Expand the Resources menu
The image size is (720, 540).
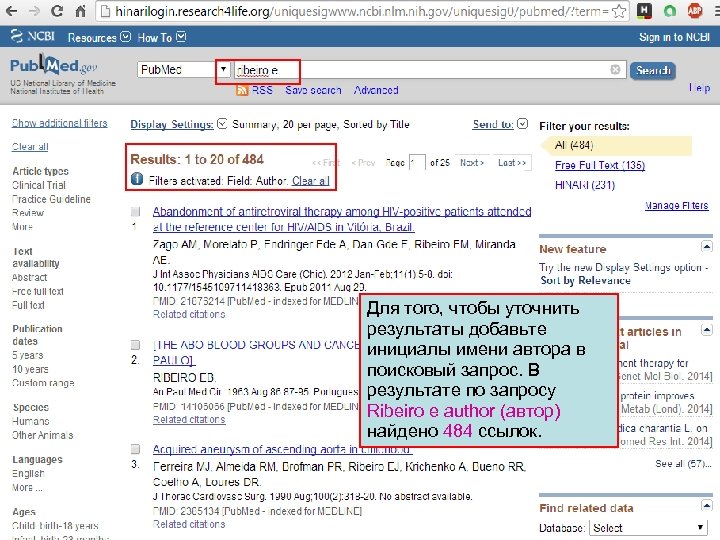tap(99, 37)
